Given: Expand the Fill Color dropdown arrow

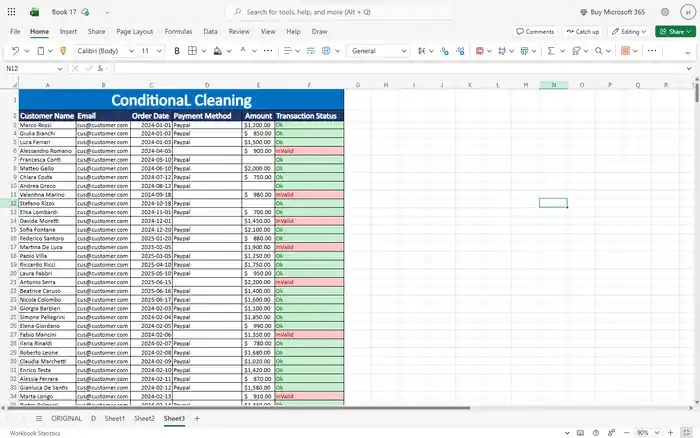Looking at the screenshot, I should coord(229,51).
